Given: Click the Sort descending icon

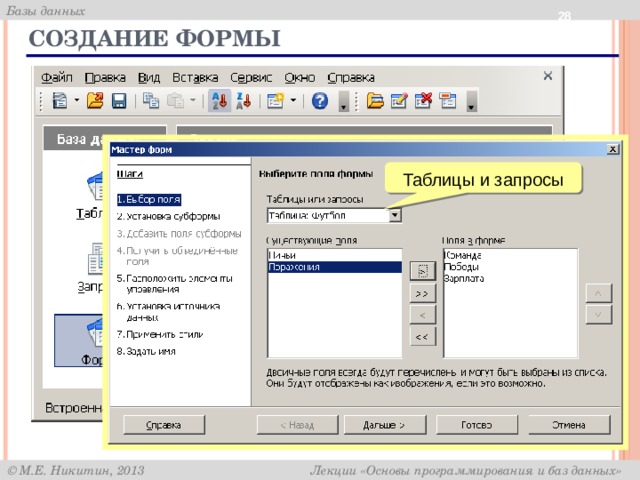Looking at the screenshot, I should pyautogui.click(x=244, y=101).
